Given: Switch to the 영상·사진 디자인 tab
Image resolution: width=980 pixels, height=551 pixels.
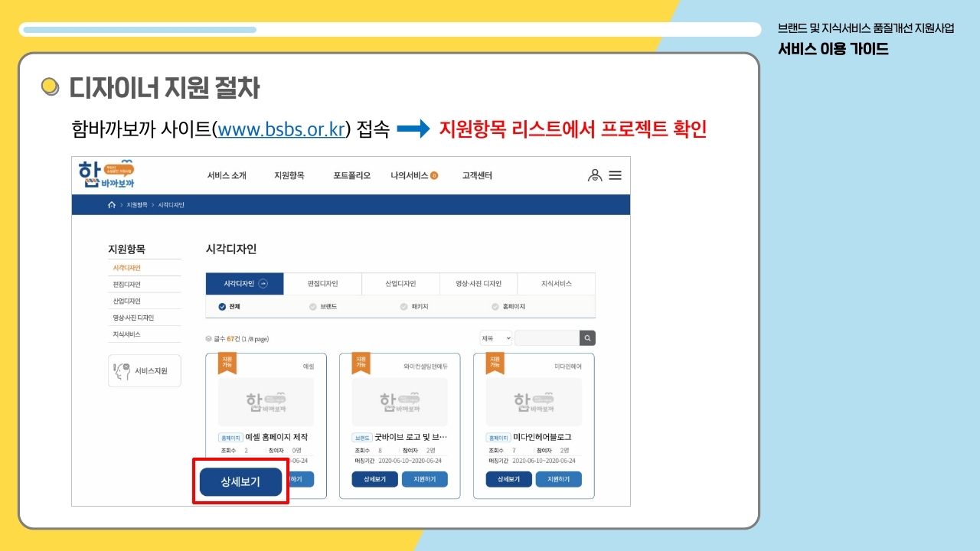Looking at the screenshot, I should pyautogui.click(x=479, y=284).
